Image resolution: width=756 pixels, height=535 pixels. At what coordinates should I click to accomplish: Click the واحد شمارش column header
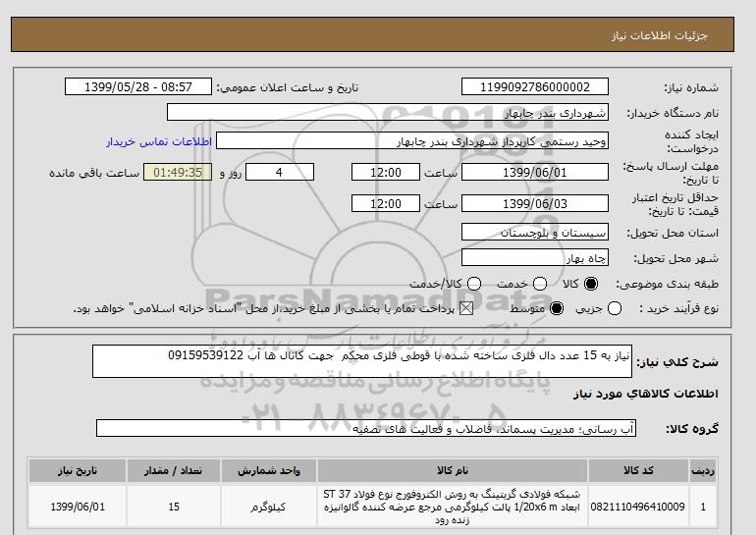[x=269, y=470]
